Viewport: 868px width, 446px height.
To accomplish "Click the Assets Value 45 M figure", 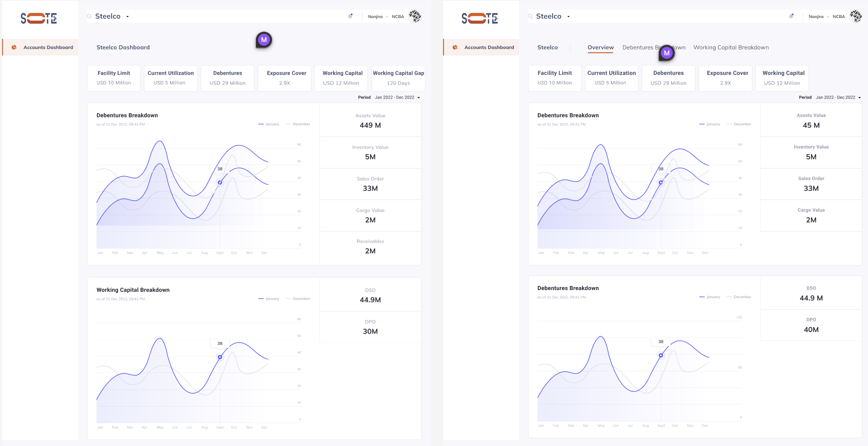I will pos(811,125).
